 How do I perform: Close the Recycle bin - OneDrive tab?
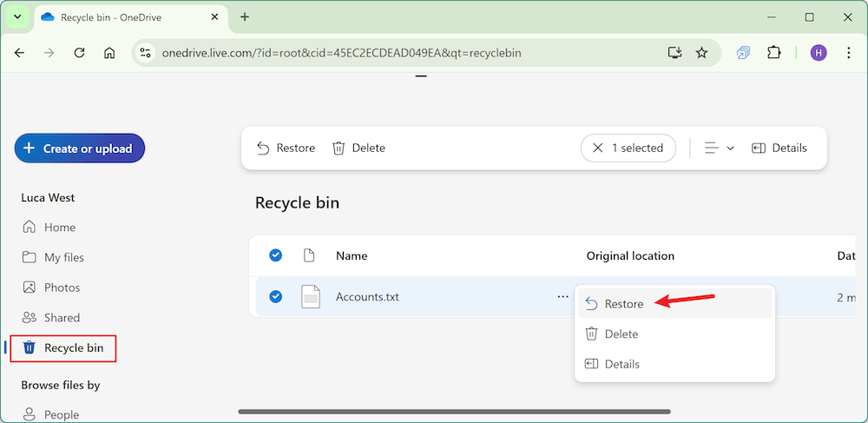[213, 17]
